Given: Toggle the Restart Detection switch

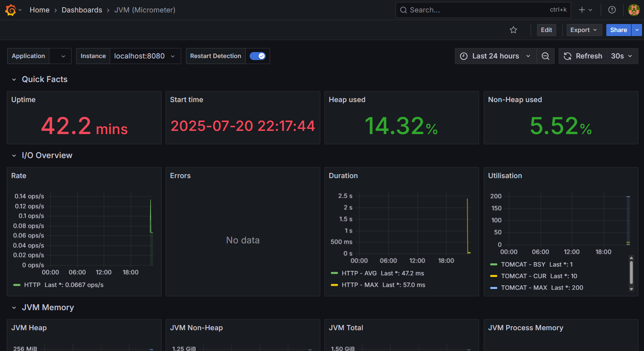Looking at the screenshot, I should click(x=257, y=56).
